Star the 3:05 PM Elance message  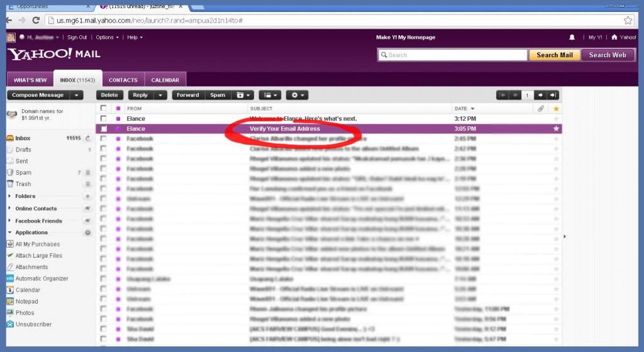[x=556, y=129]
